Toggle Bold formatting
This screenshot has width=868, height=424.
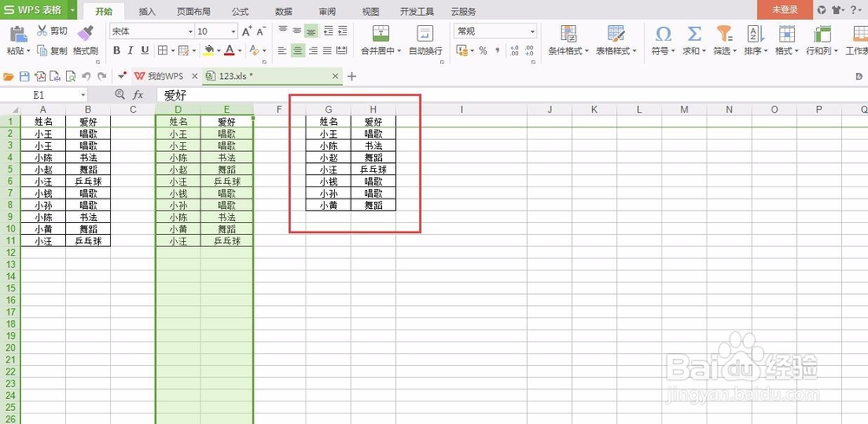tap(117, 50)
